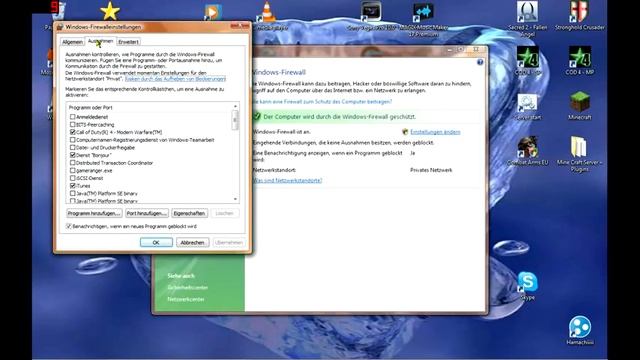Open MAGIX Music Maker desktop icon
Screen dimensions: 640x360
(423, 18)
